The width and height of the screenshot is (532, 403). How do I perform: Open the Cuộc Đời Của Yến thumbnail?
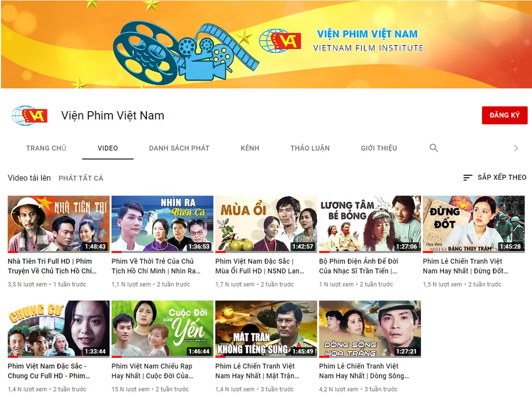tap(161, 328)
